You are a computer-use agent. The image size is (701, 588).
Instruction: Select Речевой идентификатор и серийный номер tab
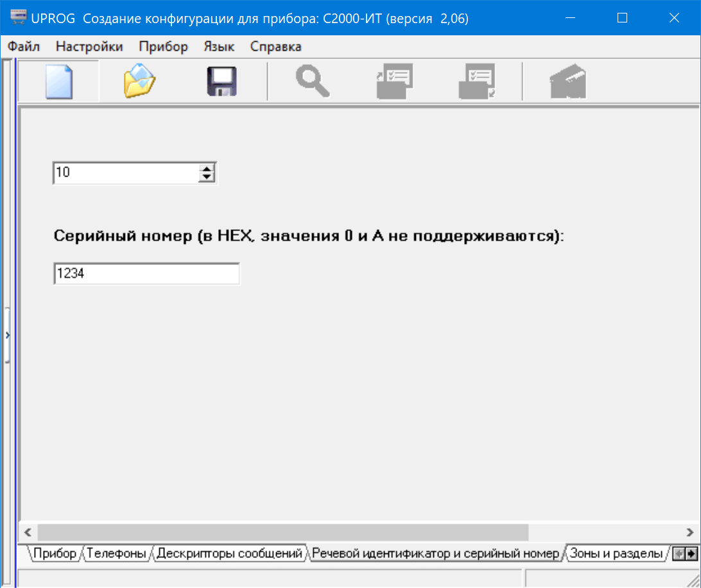click(x=435, y=553)
